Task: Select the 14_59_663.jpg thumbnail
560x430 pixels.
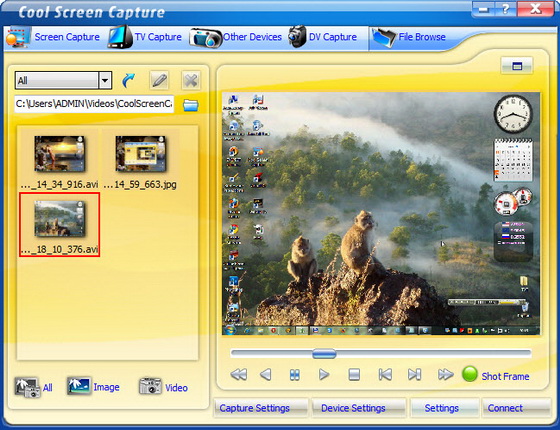Action: (x=140, y=161)
